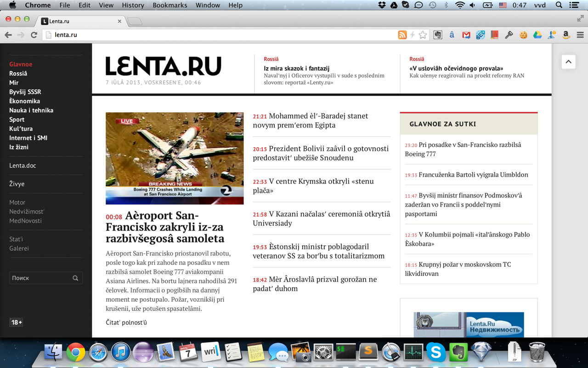Go to Rossiâ section in sidebar
The width and height of the screenshot is (588, 368).
click(18, 74)
